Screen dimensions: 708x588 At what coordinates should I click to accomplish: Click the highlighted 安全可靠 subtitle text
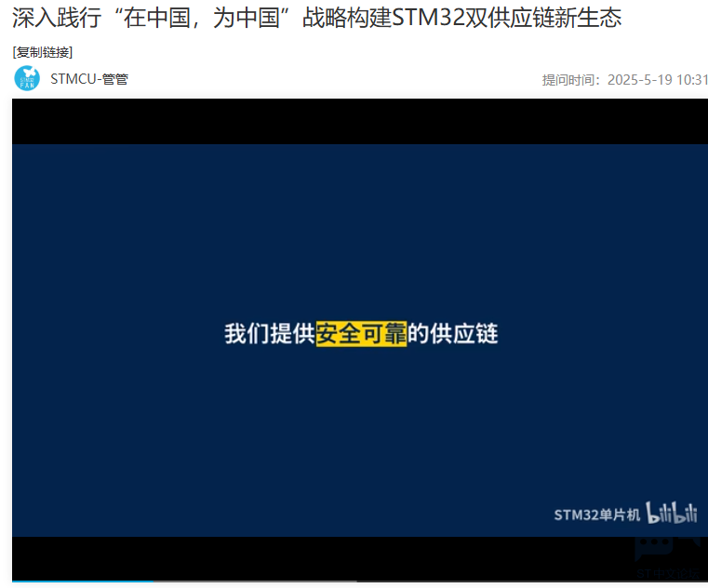[x=361, y=334]
